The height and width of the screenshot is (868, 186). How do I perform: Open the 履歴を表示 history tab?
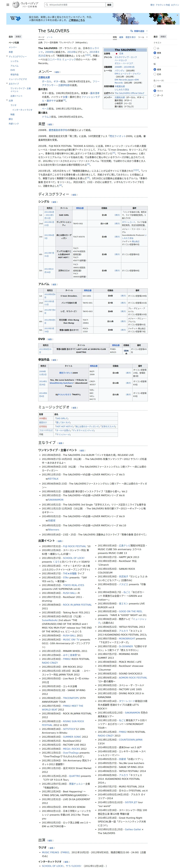131,37
